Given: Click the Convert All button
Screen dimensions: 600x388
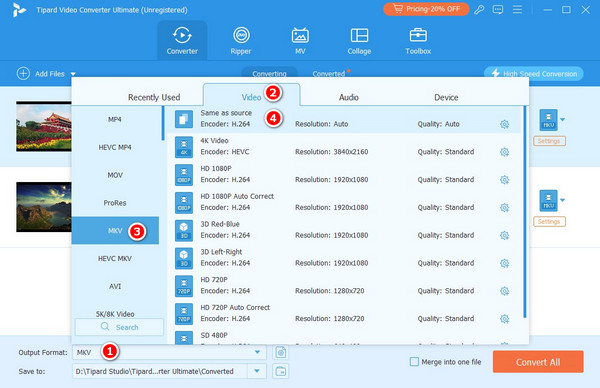Looking at the screenshot, I should (538, 362).
